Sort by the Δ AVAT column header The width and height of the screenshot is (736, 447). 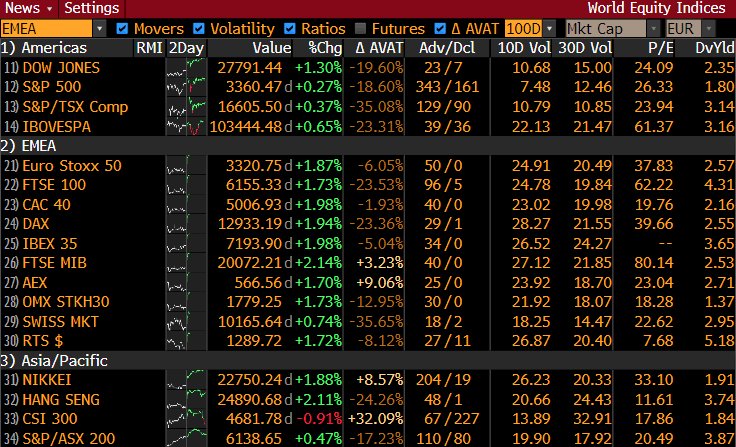pos(379,48)
